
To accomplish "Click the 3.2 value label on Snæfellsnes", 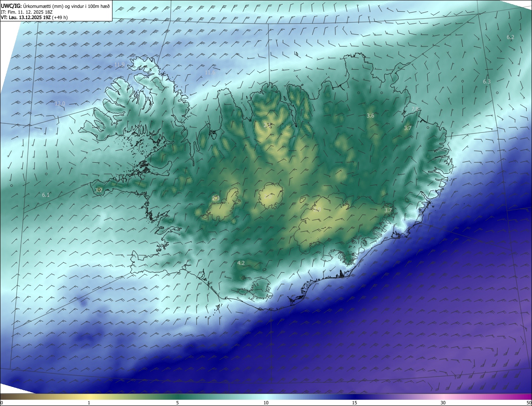I will point(99,190).
